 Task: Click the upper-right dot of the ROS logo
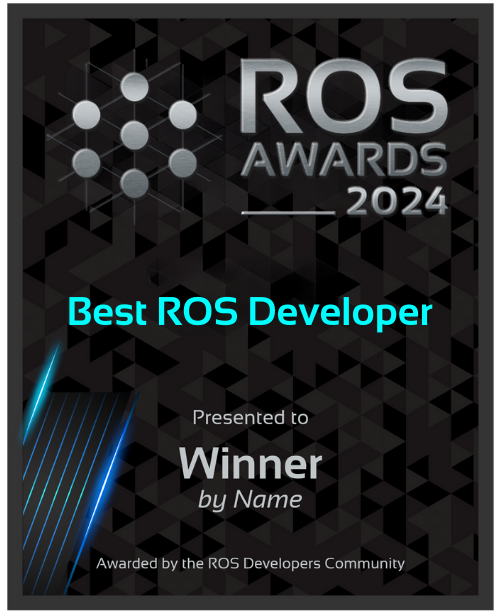pyautogui.click(x=183, y=115)
